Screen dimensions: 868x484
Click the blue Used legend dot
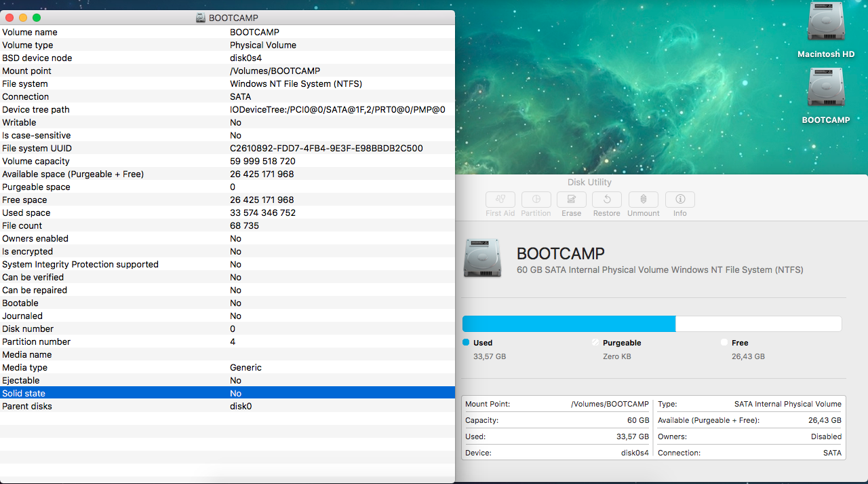466,343
